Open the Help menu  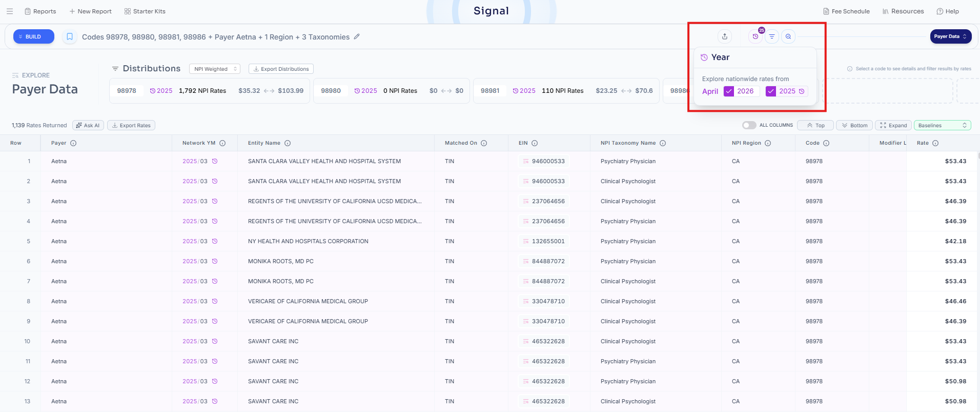[948, 11]
